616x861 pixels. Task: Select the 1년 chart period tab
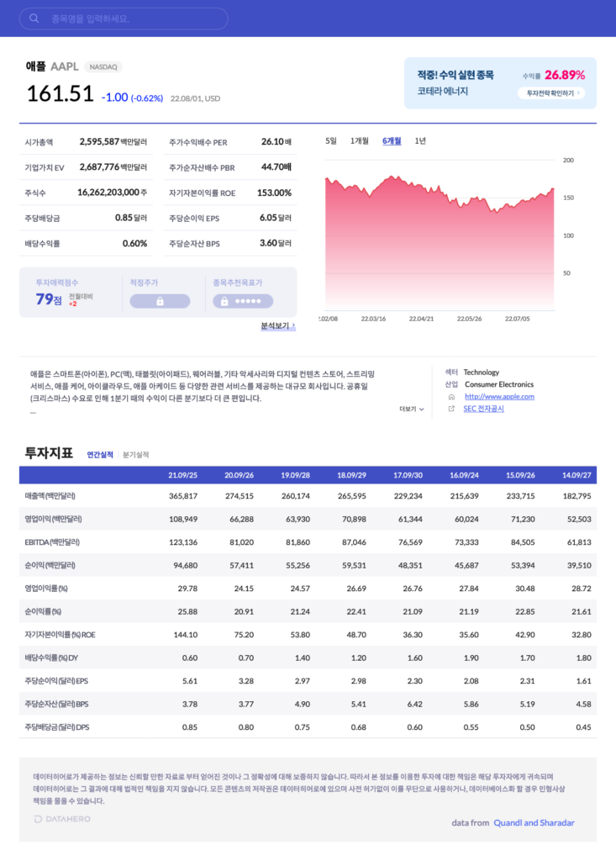[x=420, y=141]
